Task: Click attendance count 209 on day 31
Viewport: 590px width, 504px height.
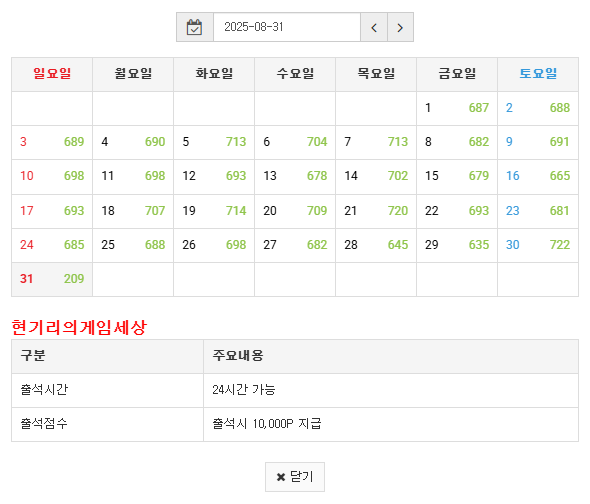Action: coord(74,279)
